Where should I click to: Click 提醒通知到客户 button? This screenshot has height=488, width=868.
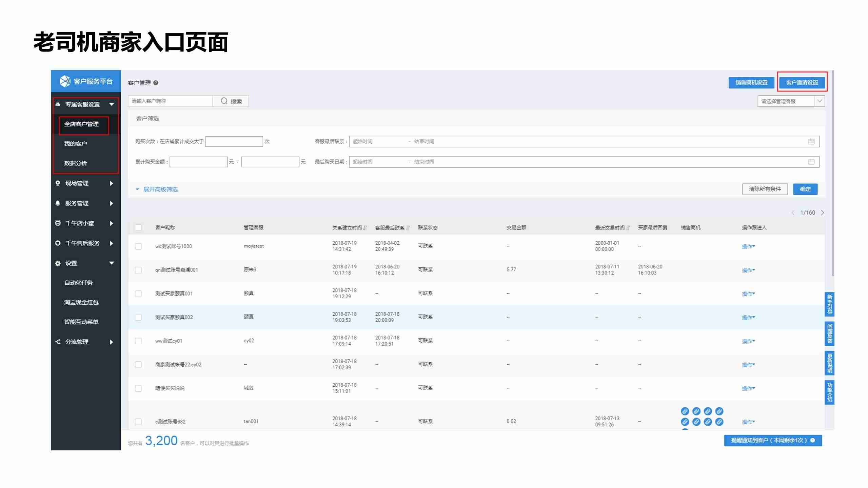point(773,440)
